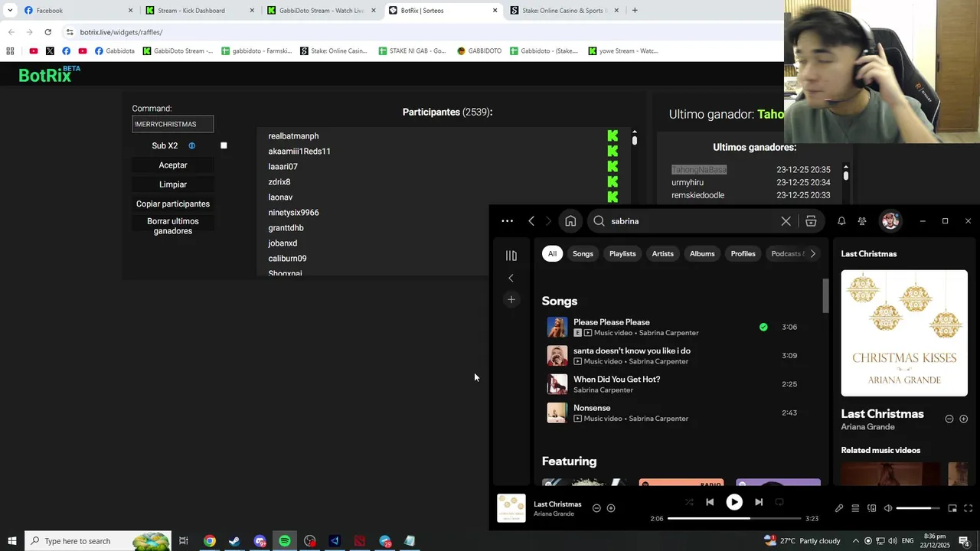Clear the Spotify search field with X
Viewport: 980px width, 551px height.
(786, 221)
